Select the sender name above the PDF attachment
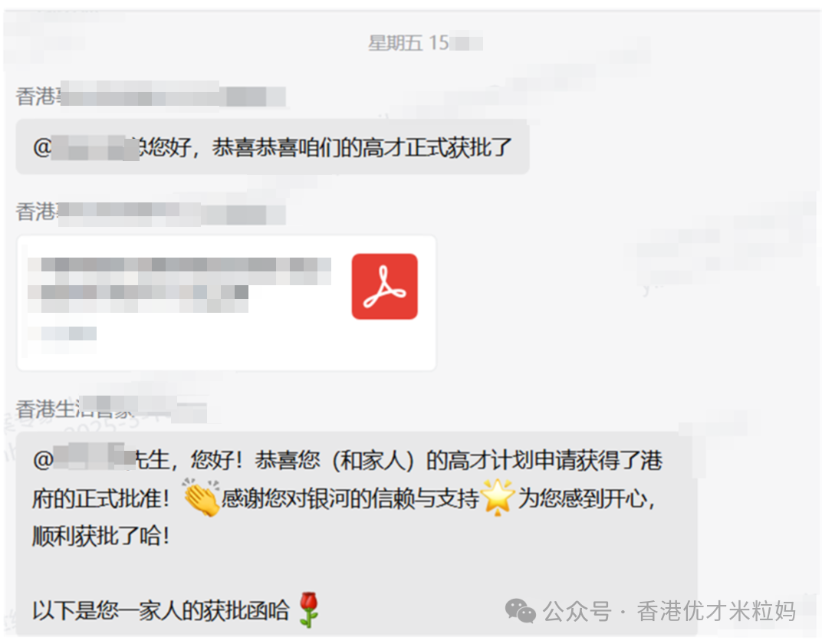Screen dimensions: 822x644 pos(150,212)
